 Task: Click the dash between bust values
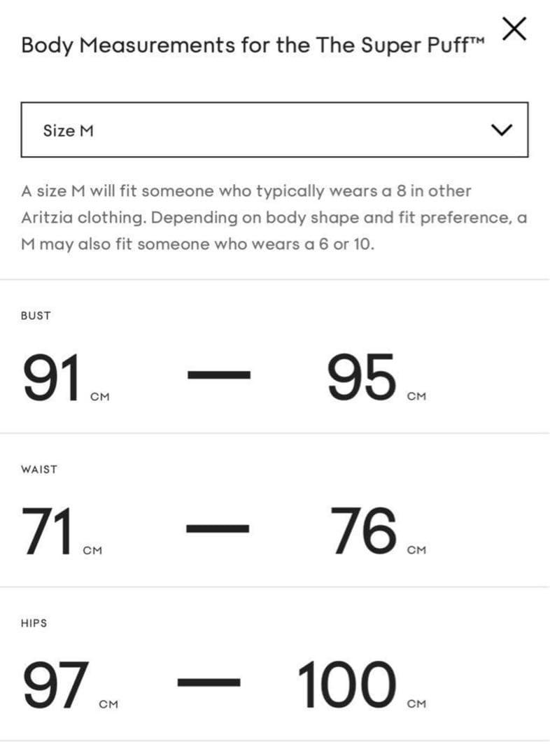220,374
